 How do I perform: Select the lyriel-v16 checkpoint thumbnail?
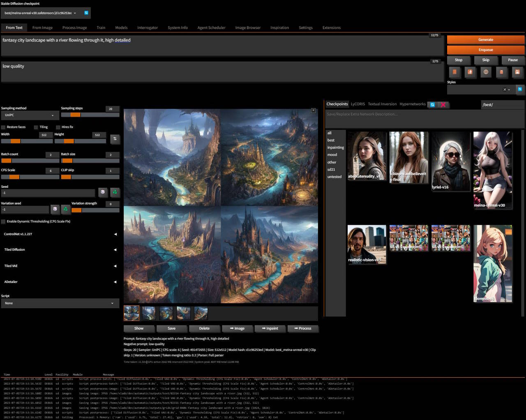coord(450,161)
